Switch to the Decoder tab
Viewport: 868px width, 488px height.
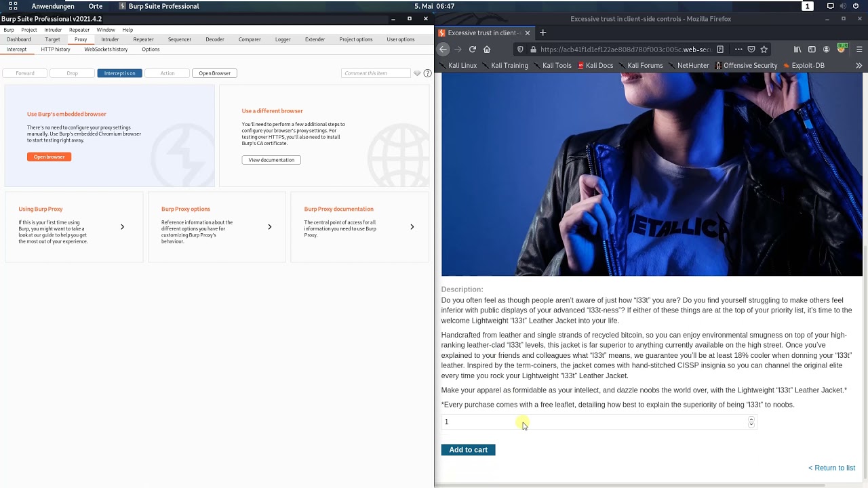[215, 39]
